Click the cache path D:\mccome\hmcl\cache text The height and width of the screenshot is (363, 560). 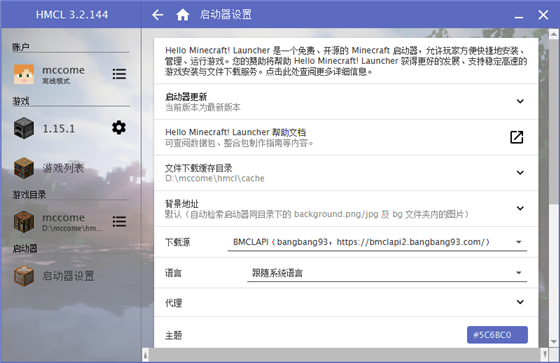point(215,178)
